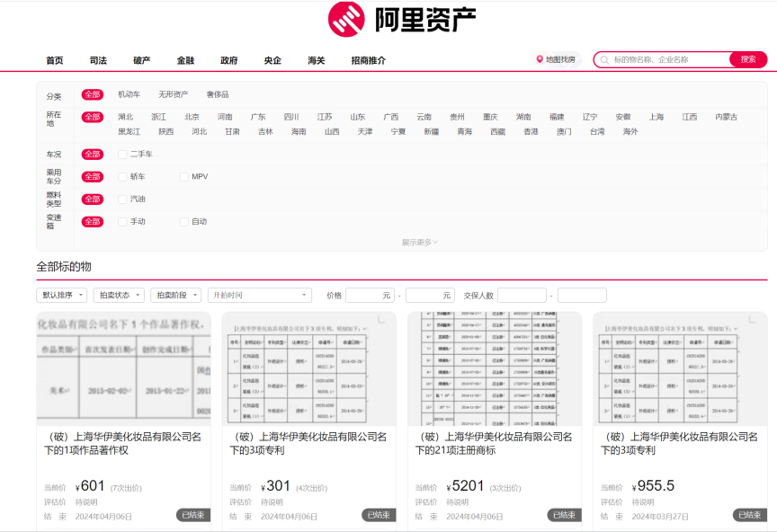Filter location by 北京
The image size is (777, 532).
[192, 118]
